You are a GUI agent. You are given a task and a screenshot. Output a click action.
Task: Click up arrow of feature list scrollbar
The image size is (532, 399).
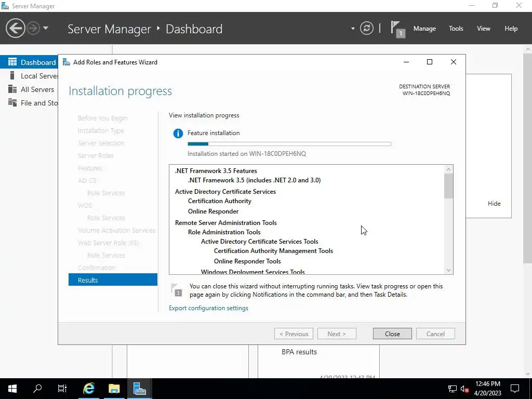click(448, 169)
